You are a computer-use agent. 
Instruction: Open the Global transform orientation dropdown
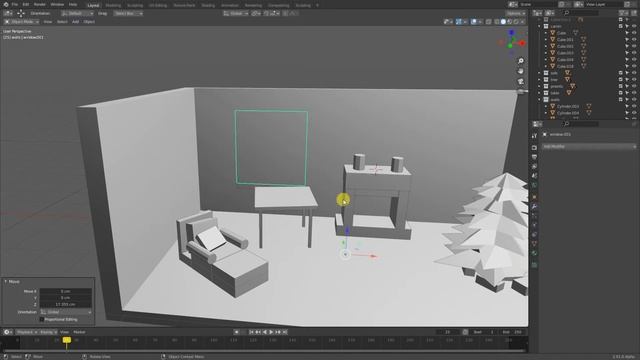click(x=236, y=13)
